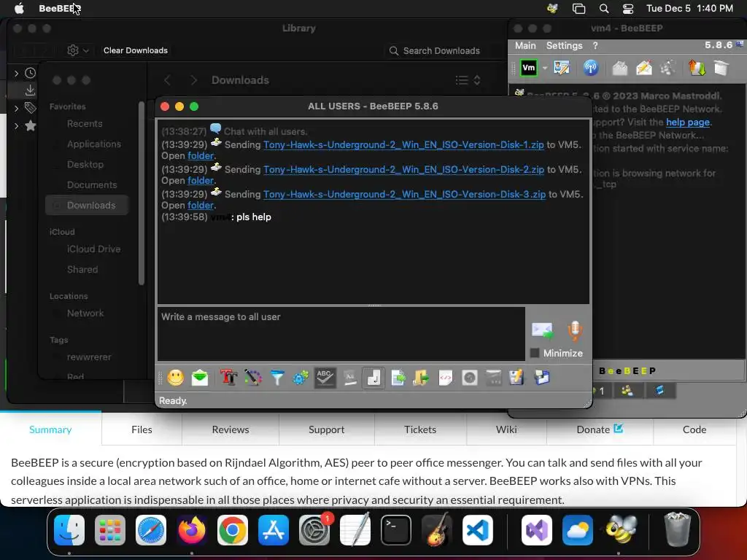Click the notepad with pencil icon in chat toolbar

517,378
